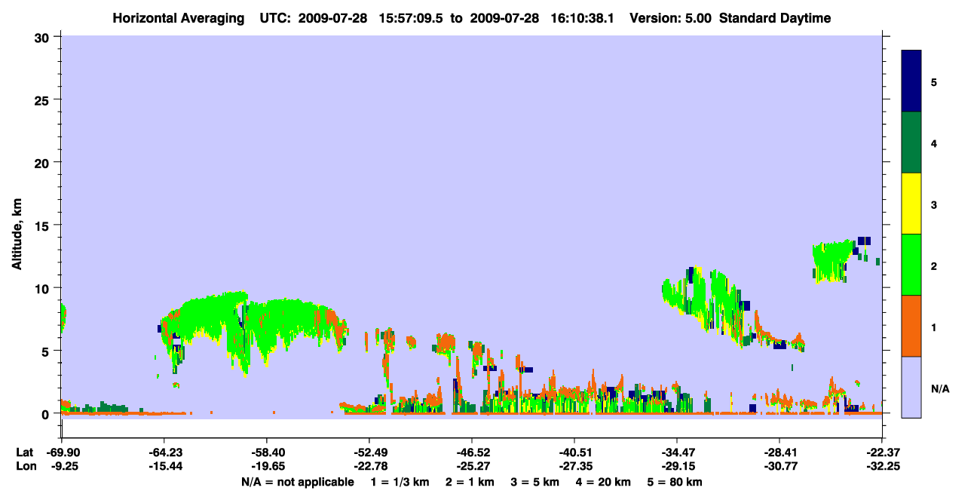Click the y-axis tick label 10

click(x=44, y=288)
